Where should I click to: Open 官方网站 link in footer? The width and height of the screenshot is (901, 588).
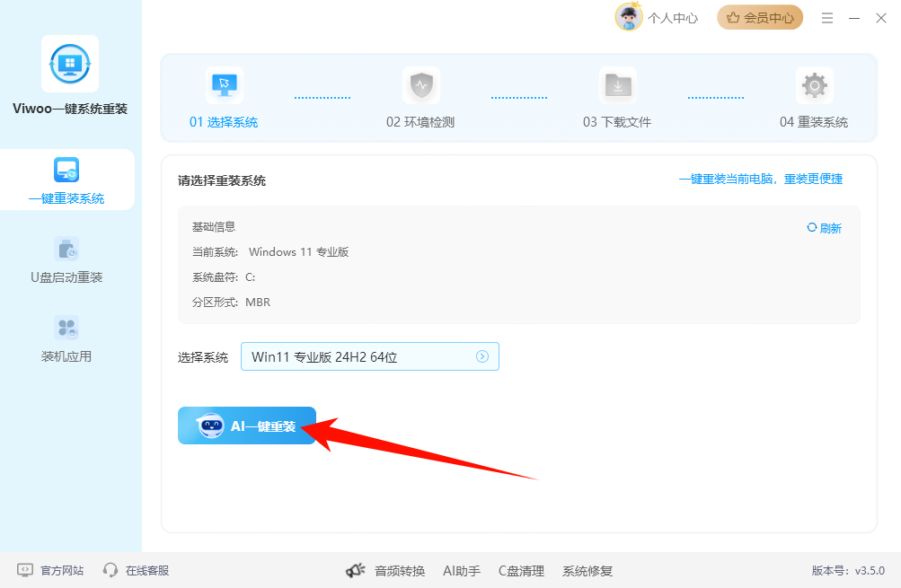coord(62,571)
